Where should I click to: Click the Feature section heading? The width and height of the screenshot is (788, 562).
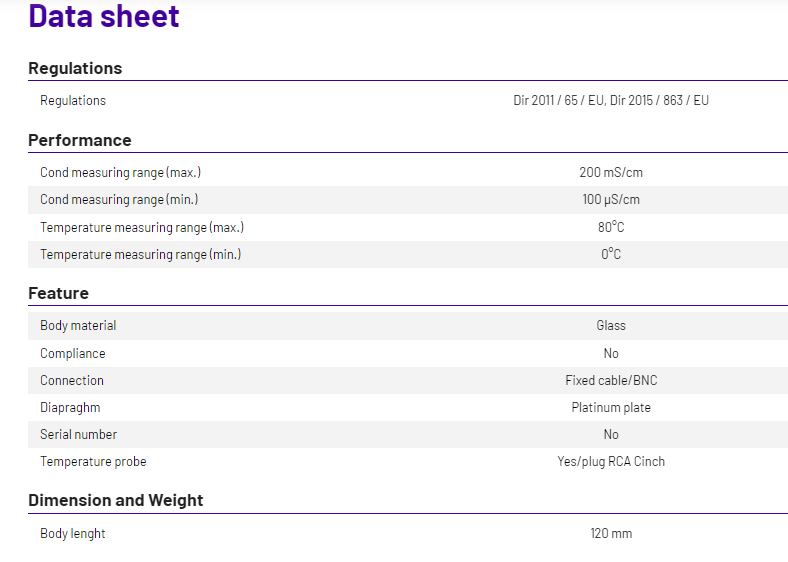pyautogui.click(x=58, y=293)
